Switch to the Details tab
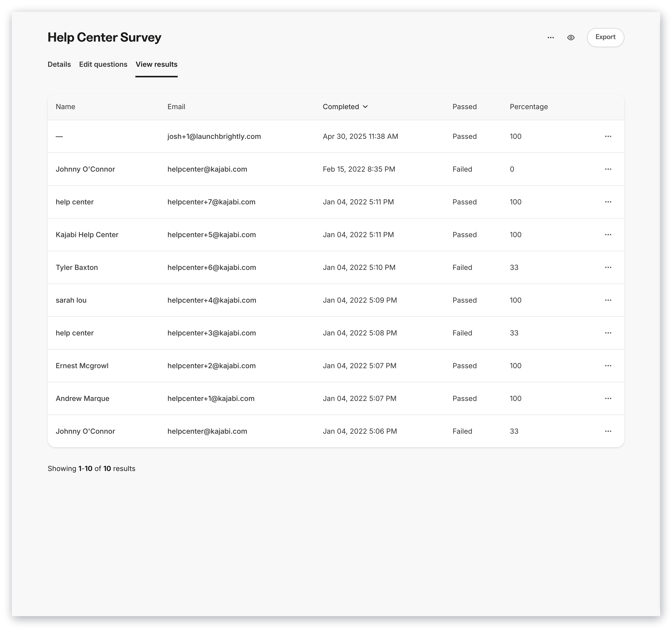The height and width of the screenshot is (628, 672). click(x=59, y=64)
